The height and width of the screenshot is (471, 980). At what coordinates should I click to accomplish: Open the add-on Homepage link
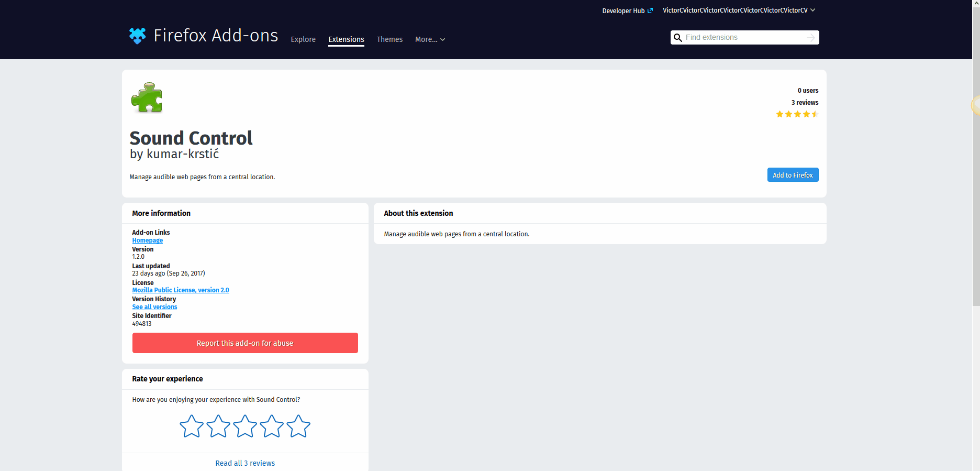click(148, 240)
